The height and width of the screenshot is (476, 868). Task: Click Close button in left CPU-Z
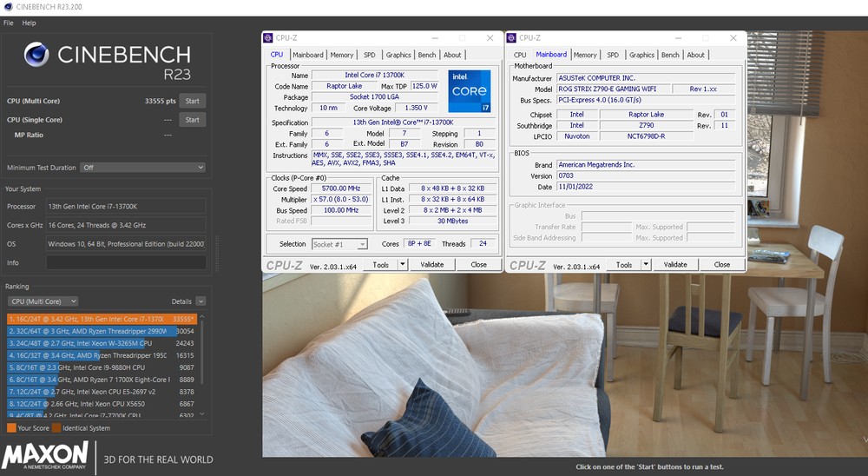pyautogui.click(x=479, y=265)
